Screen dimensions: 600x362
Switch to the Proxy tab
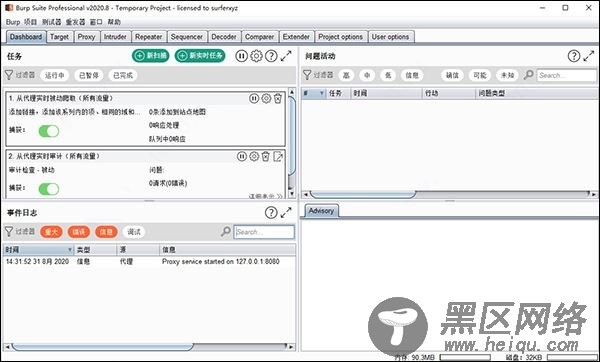86,37
